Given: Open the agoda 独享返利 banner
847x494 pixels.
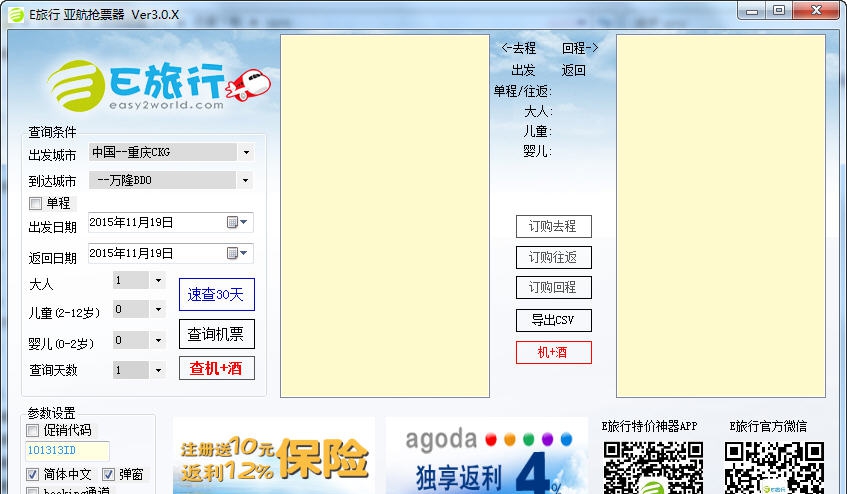Looking at the screenshot, I should (487, 455).
